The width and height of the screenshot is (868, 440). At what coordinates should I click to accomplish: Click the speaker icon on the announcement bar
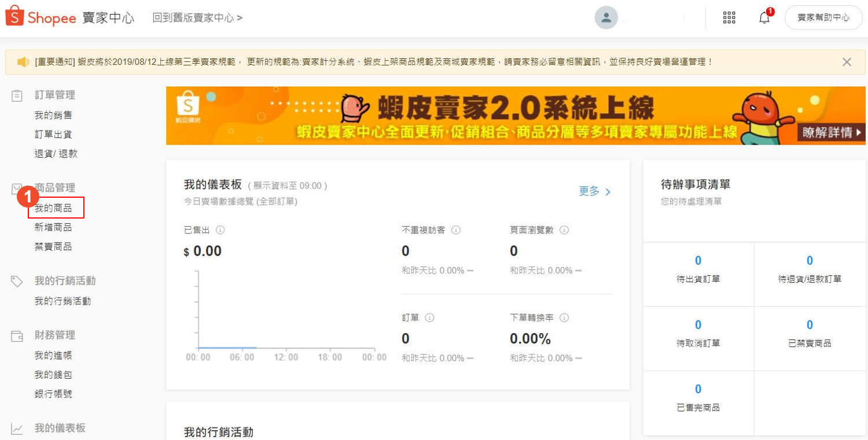pos(23,62)
